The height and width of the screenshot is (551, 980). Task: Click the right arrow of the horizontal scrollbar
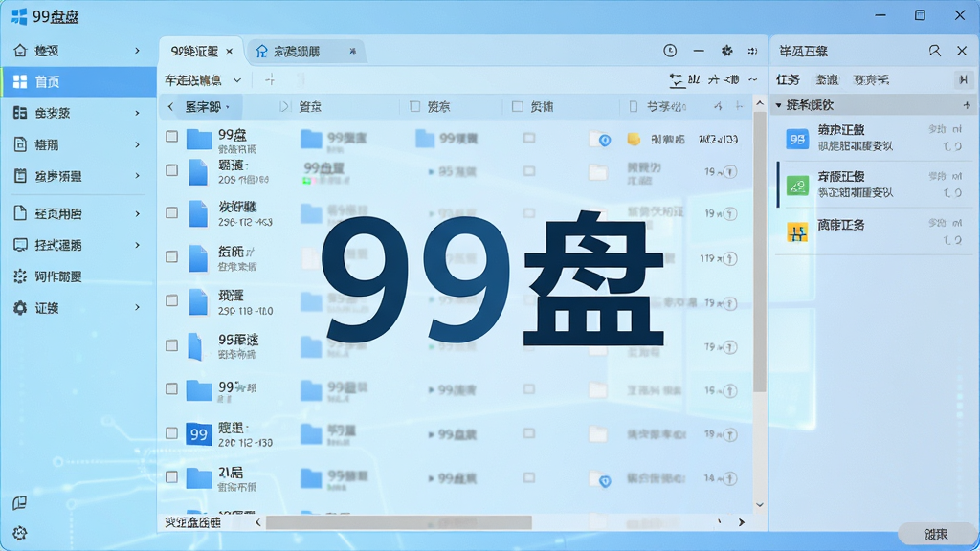tap(742, 522)
